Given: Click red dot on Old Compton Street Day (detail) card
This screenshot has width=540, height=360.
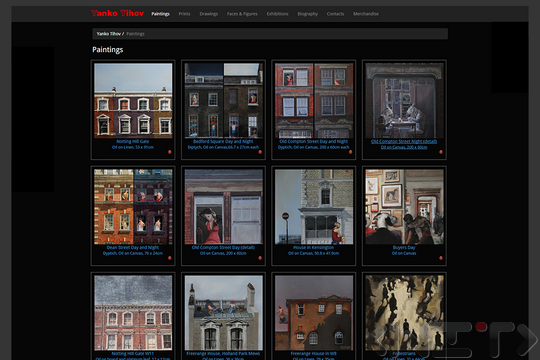Looking at the screenshot, I should (x=260, y=258).
